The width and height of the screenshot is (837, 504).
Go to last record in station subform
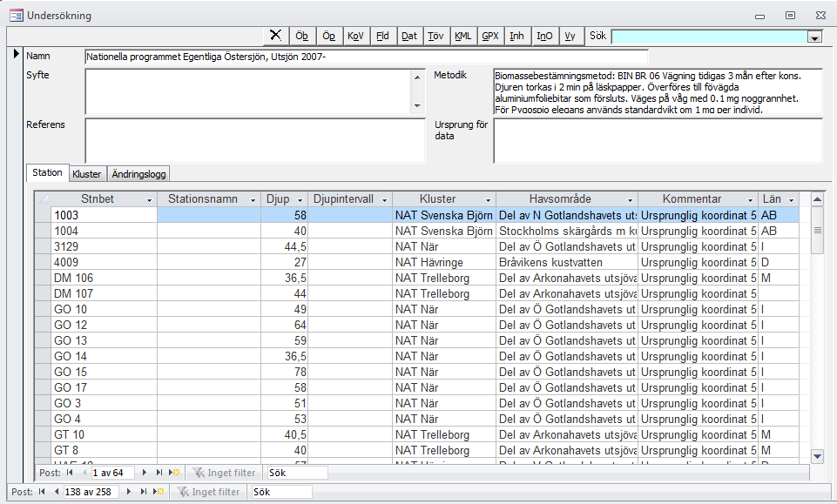click(x=159, y=473)
